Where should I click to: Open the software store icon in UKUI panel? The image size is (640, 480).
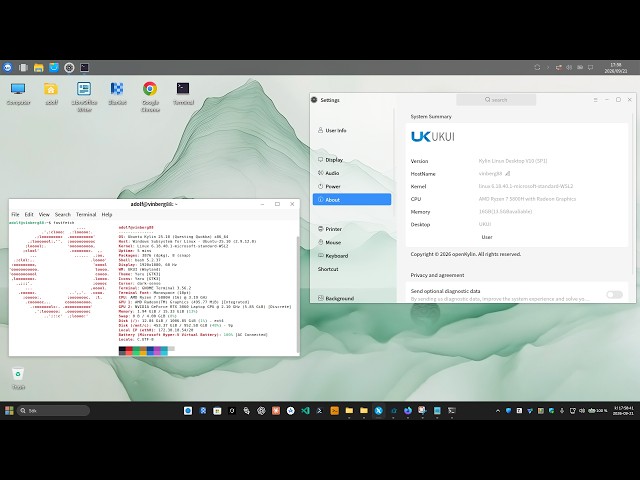54,67
